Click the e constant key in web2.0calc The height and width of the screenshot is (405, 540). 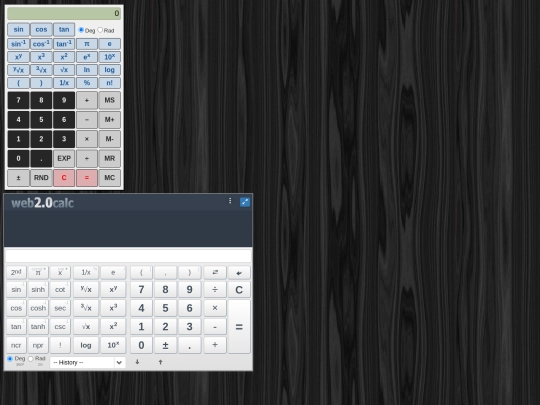[x=113, y=273]
